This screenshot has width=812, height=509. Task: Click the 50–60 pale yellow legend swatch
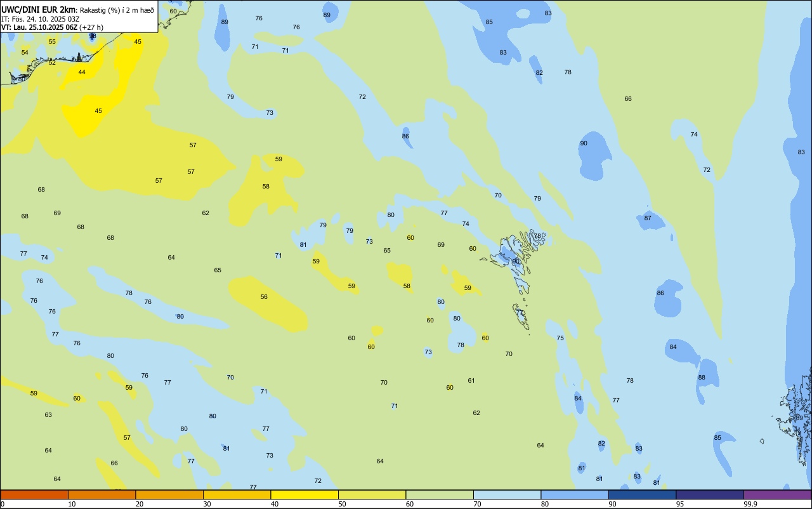372,494
